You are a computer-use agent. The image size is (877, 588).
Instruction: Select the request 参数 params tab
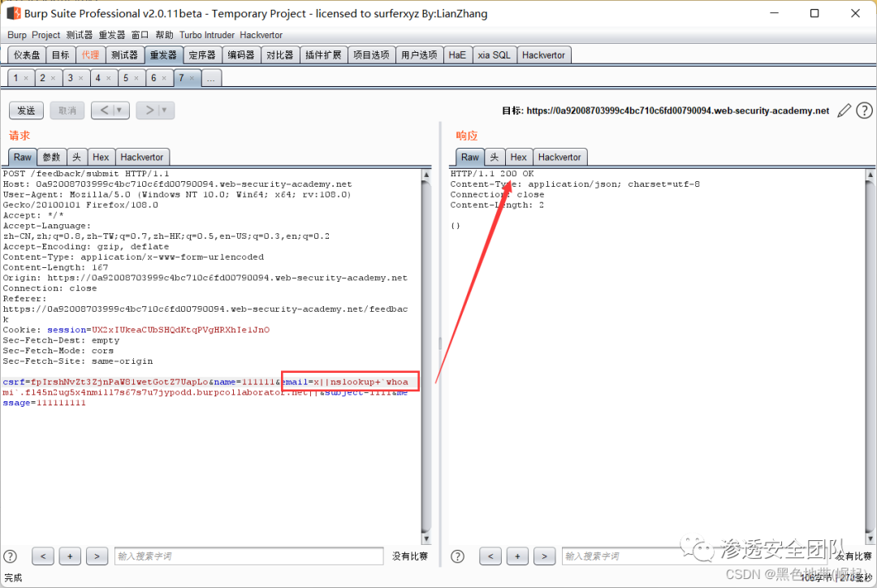coord(51,158)
